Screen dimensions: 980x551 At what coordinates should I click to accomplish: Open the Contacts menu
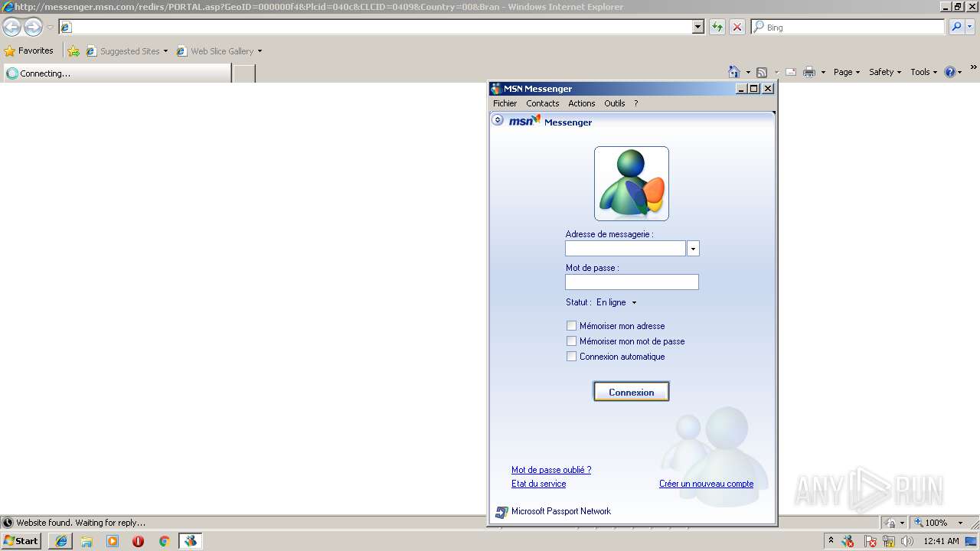[542, 103]
